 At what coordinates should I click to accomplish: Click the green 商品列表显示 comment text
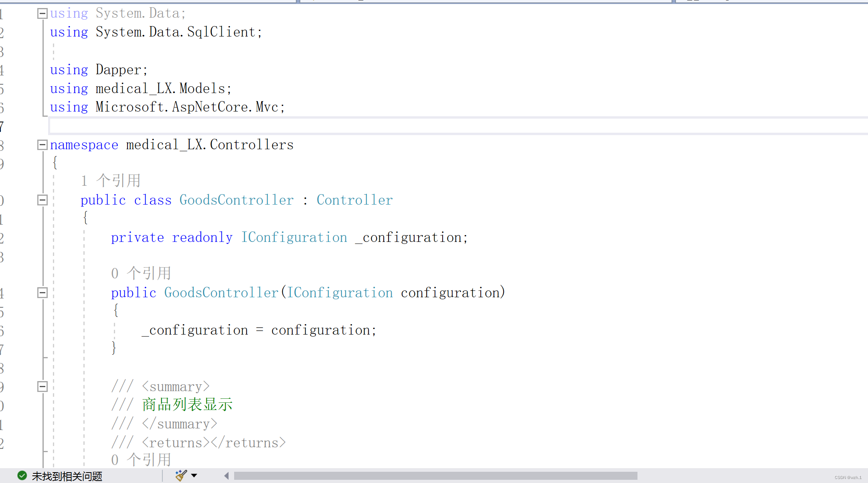[x=187, y=404]
